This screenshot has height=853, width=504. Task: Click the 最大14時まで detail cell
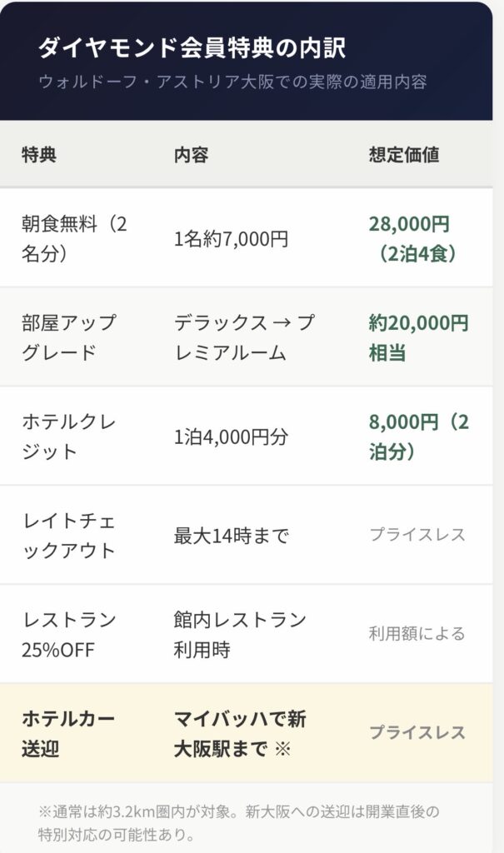pos(231,536)
